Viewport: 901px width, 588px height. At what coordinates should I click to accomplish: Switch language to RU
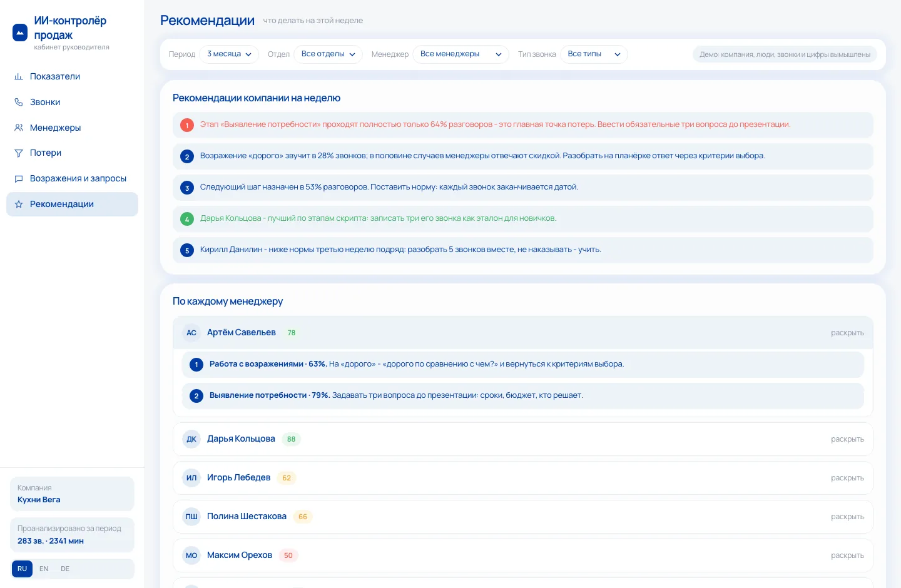coord(22,569)
